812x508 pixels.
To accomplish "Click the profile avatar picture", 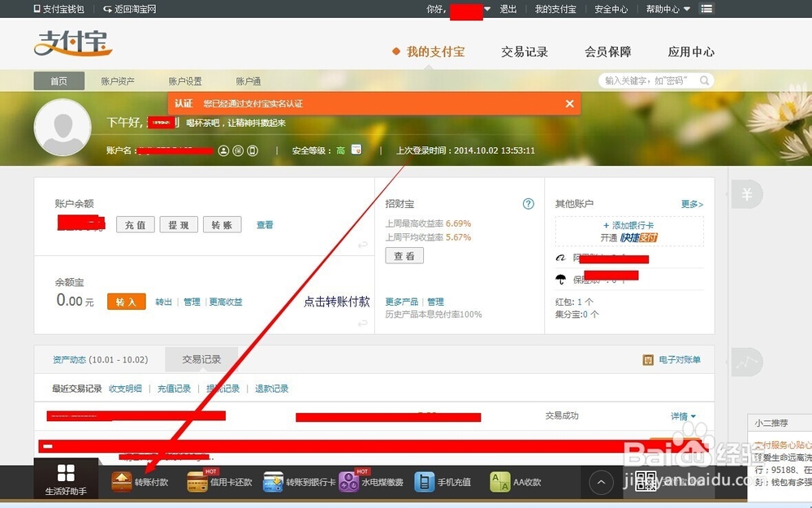I will pos(63,128).
